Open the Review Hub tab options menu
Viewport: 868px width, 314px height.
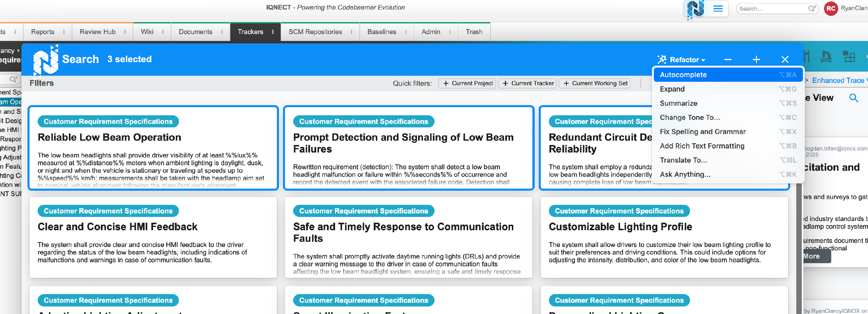125,32
